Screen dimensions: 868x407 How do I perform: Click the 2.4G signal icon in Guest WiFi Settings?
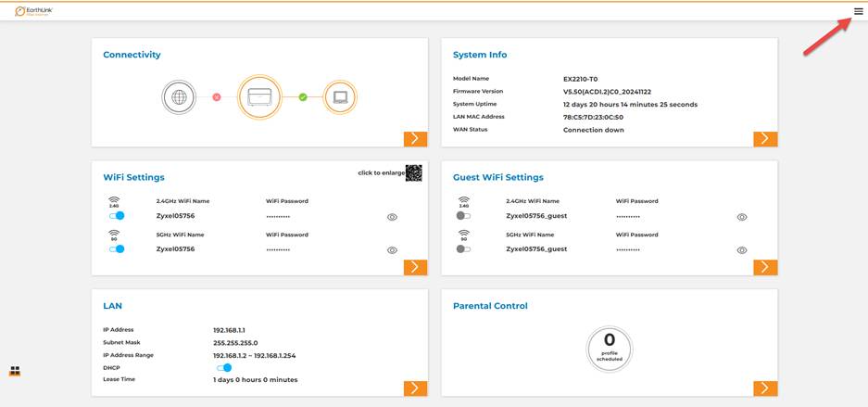click(464, 201)
